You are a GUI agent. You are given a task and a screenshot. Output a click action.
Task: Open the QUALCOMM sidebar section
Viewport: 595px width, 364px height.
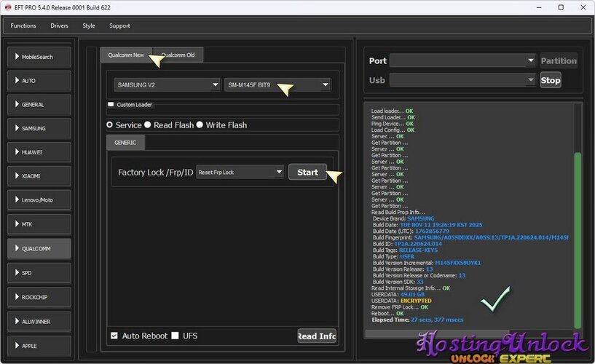39,248
